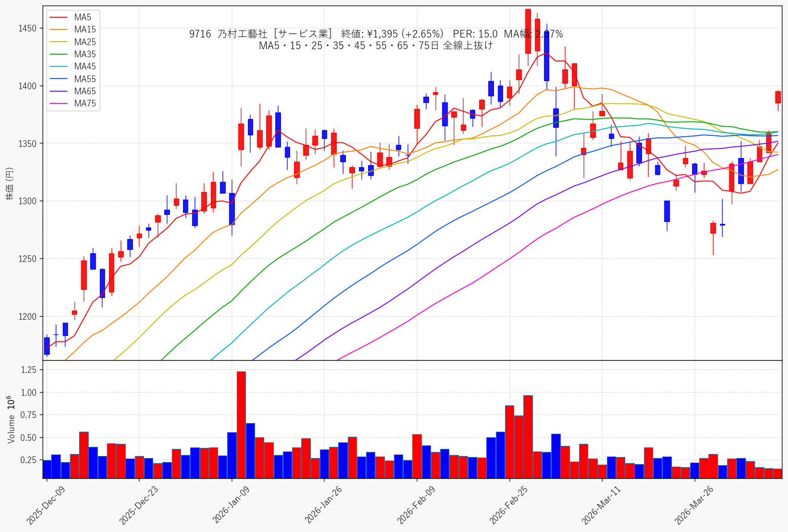Click the 1400 price axis label
Screen dimensions: 788x532
click(x=28, y=86)
